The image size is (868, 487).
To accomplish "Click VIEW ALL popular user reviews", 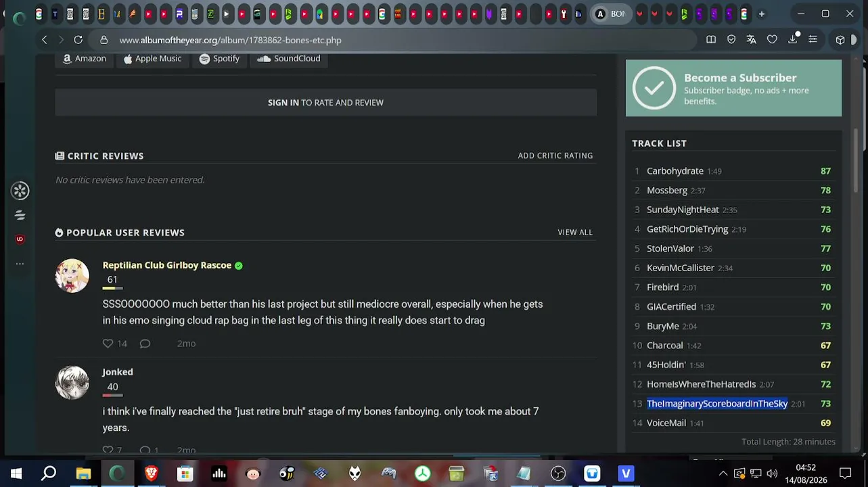I will (x=575, y=232).
